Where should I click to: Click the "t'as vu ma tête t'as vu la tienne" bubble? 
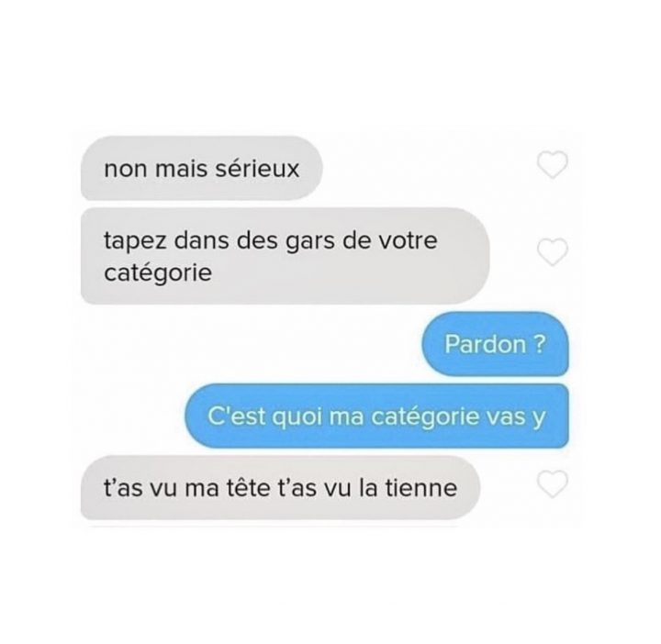click(x=280, y=488)
